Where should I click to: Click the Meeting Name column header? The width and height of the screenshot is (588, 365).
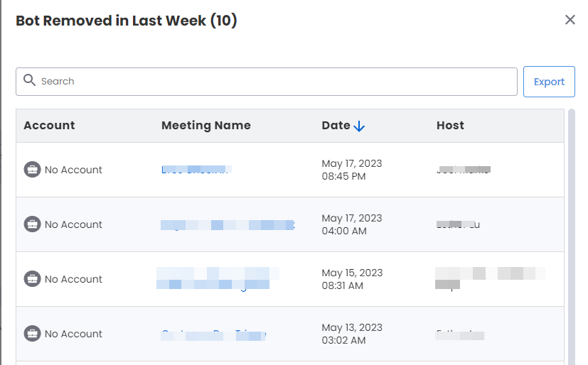pyautogui.click(x=206, y=126)
